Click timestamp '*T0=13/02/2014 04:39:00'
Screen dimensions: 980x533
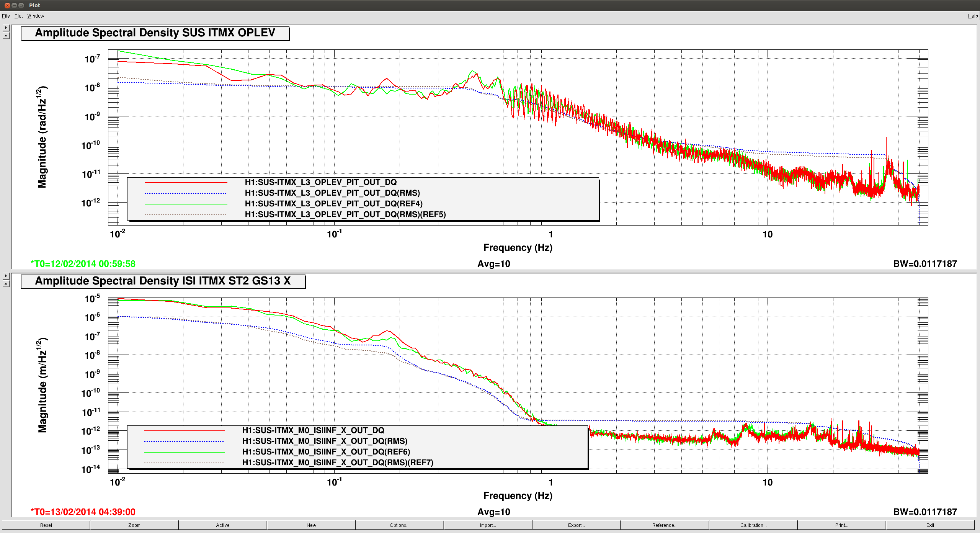83,512
